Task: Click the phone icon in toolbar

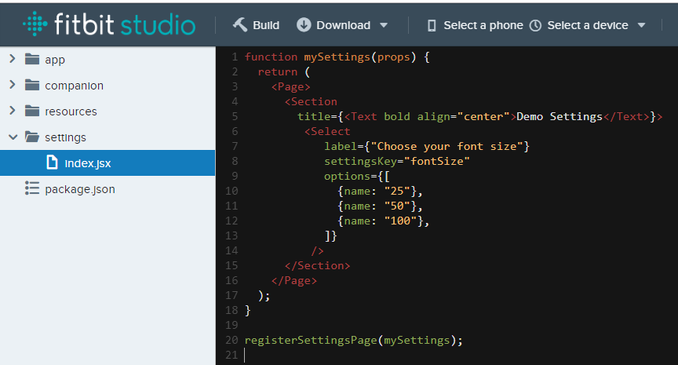Action: click(x=431, y=26)
